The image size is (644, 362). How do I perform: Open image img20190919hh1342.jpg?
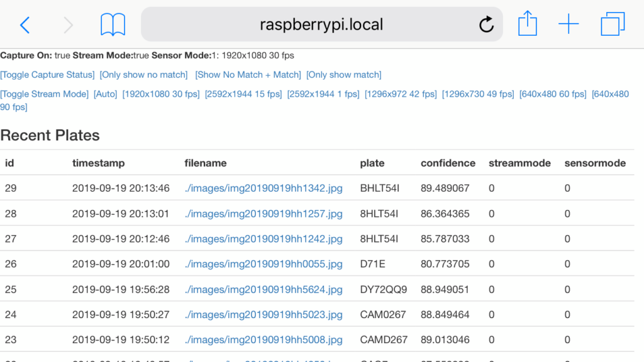[264, 189]
